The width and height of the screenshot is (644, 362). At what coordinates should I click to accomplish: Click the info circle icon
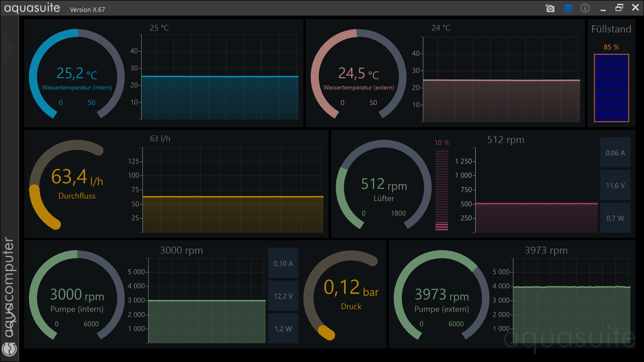click(585, 8)
